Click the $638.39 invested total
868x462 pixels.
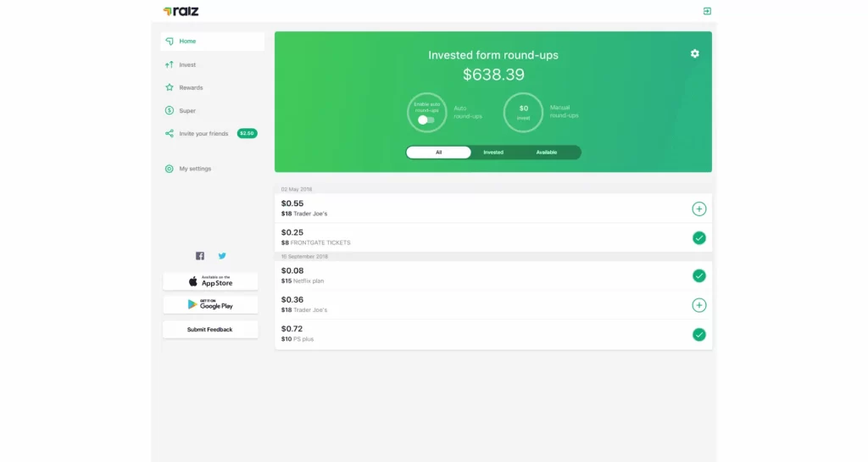coord(493,75)
